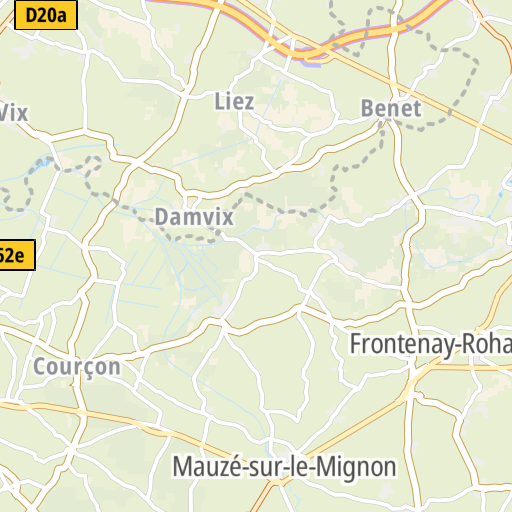Click the purple motorway interchange ramp below the motorway
The image size is (512, 512).
point(313,63)
